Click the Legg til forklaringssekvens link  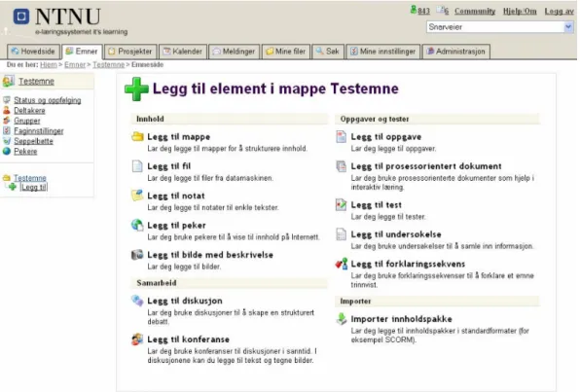coord(408,264)
